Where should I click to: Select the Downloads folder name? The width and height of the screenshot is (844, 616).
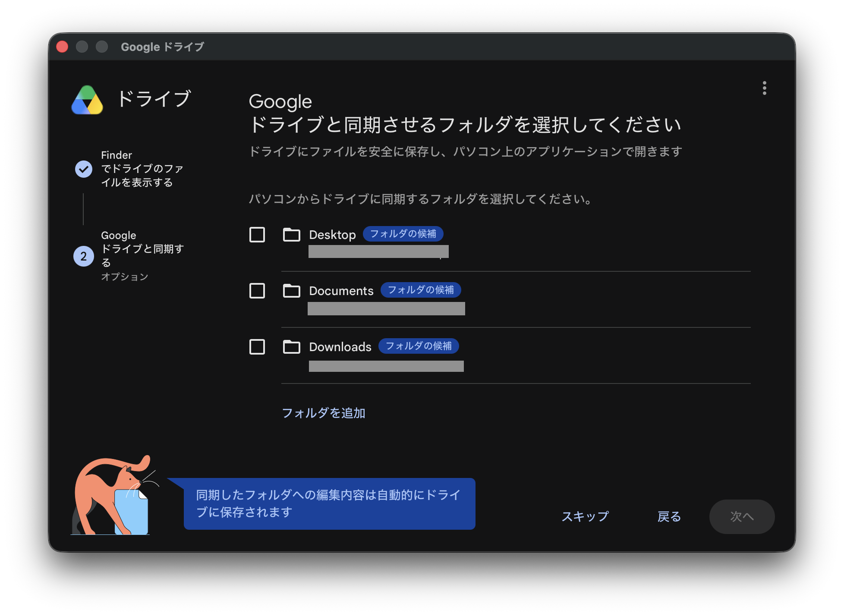pos(340,347)
